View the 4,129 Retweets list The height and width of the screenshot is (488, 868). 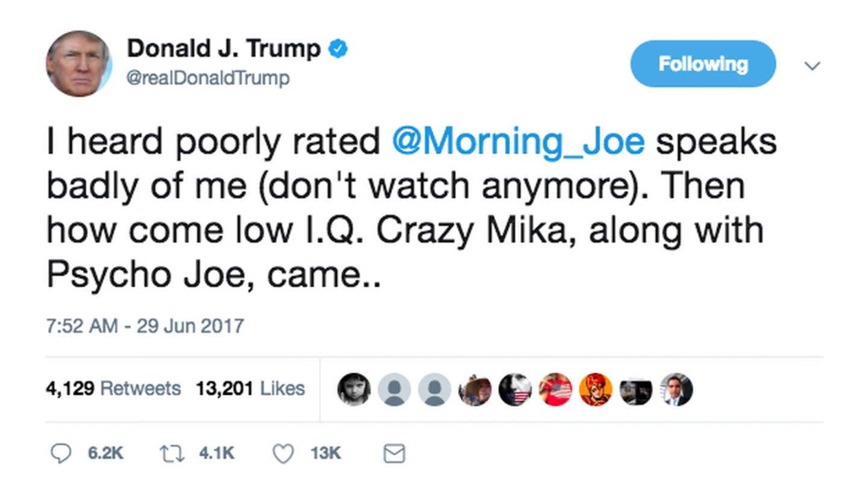tap(113, 389)
